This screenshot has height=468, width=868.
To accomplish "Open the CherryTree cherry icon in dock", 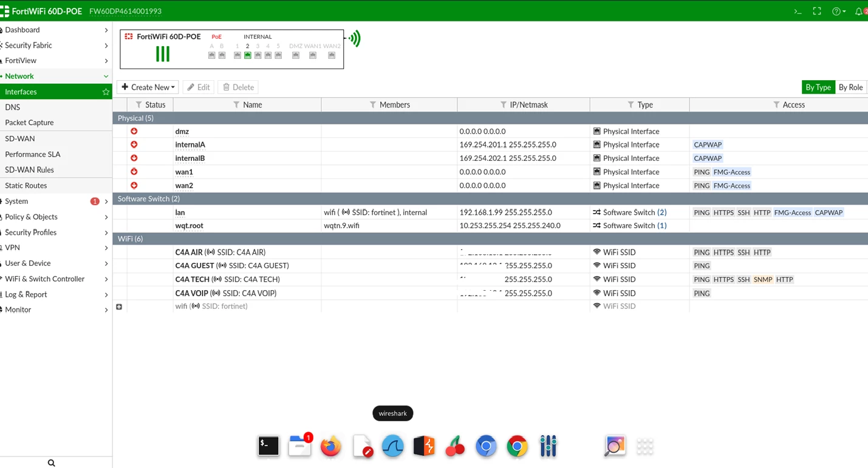I will click(455, 446).
